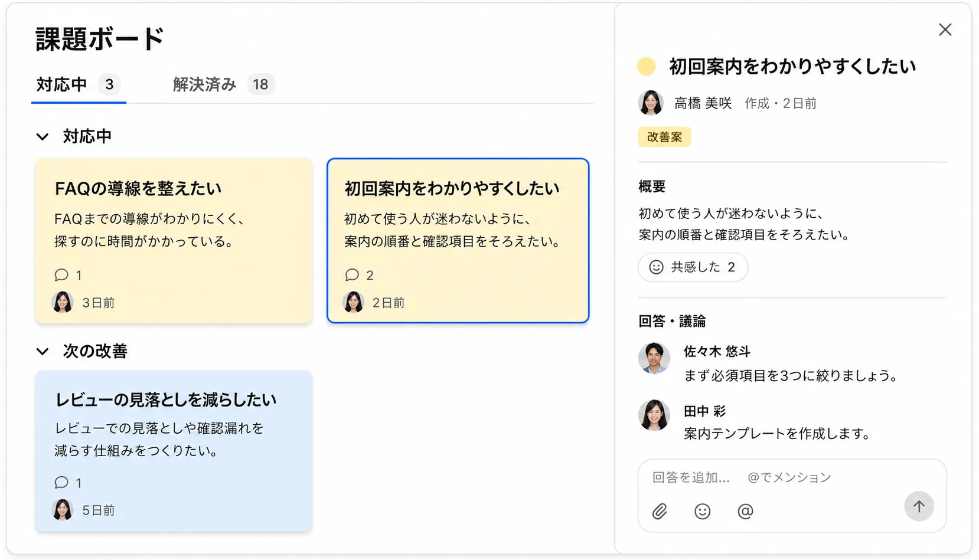
Task: Click the text まず必須項目を3つに絞りましょう。
Action: (x=791, y=376)
